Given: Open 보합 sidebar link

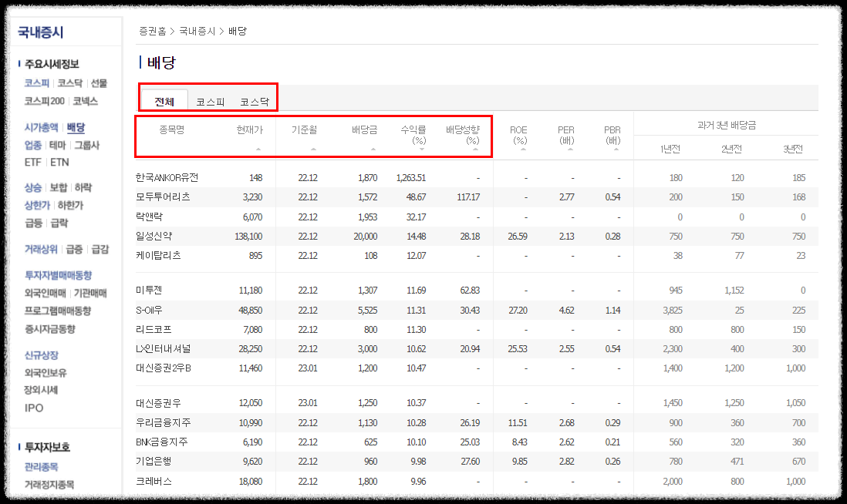Looking at the screenshot, I should pyautogui.click(x=59, y=187).
